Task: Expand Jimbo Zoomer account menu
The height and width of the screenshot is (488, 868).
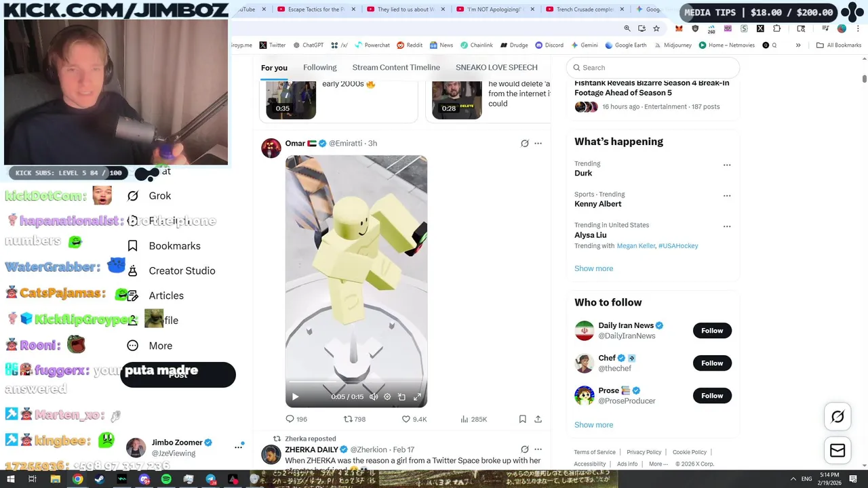Action: click(239, 447)
